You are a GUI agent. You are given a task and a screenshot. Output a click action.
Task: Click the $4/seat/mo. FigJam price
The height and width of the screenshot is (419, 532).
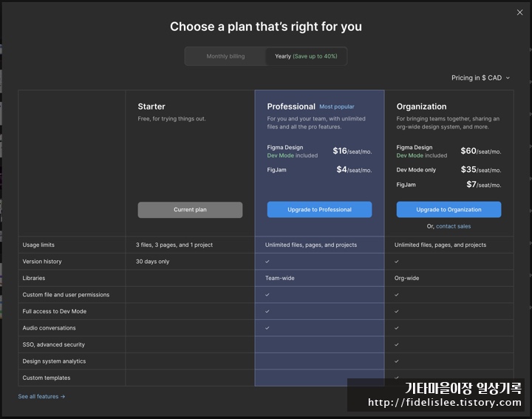[354, 170]
